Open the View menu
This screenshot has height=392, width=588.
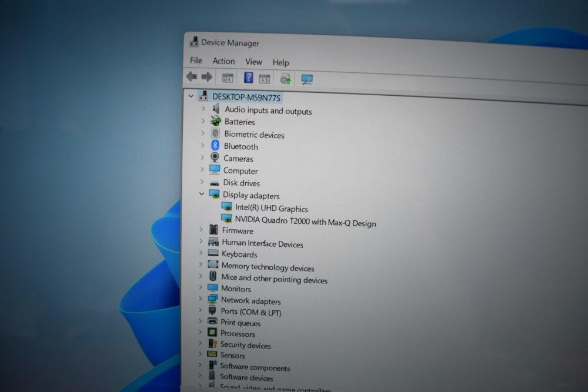tap(253, 62)
